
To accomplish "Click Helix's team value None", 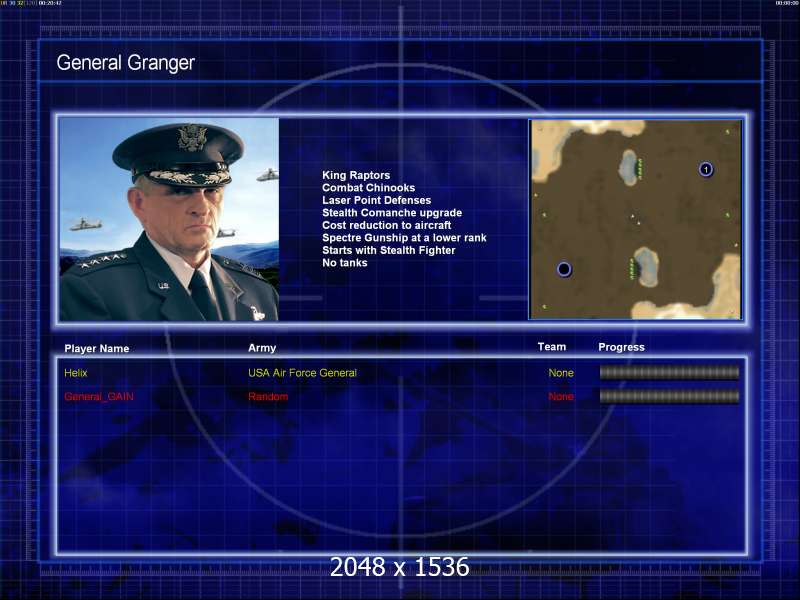I will [561, 373].
